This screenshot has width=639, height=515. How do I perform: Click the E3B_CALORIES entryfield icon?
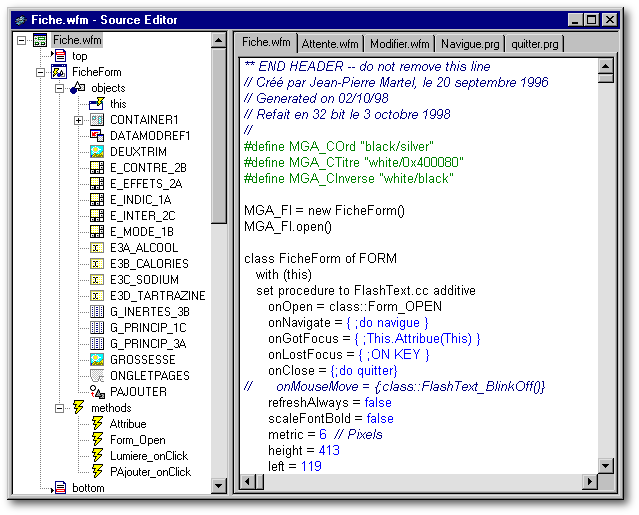pyautogui.click(x=97, y=264)
